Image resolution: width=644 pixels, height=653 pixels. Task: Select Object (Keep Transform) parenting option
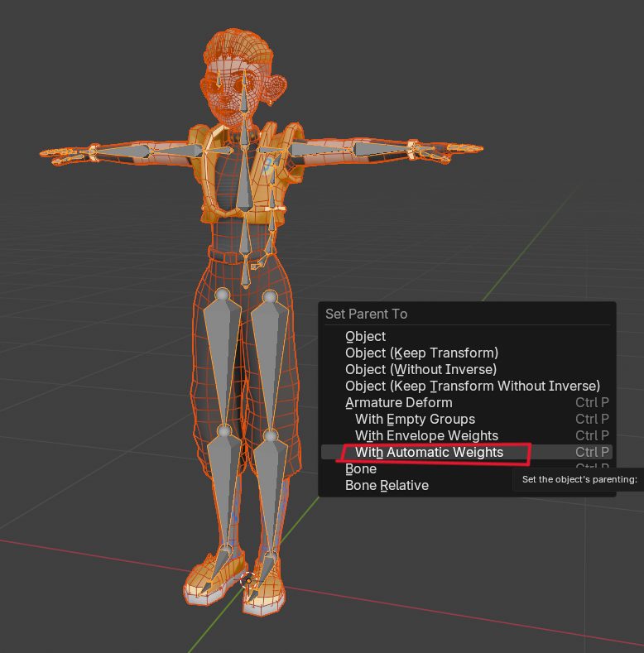[x=421, y=353]
